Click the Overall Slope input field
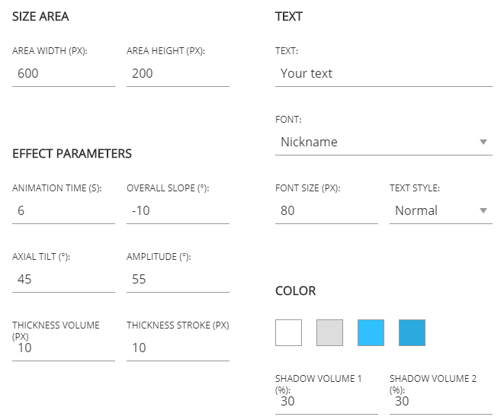 coord(178,211)
